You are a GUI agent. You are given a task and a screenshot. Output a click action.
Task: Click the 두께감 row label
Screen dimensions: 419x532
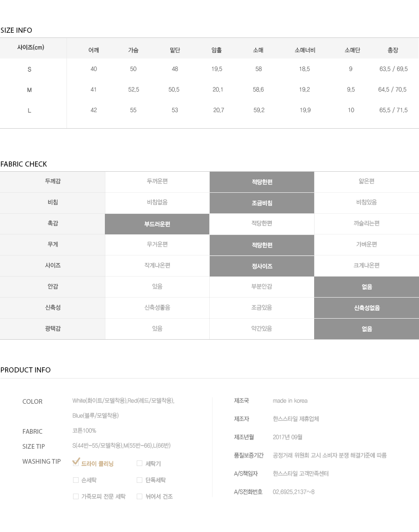click(x=52, y=181)
